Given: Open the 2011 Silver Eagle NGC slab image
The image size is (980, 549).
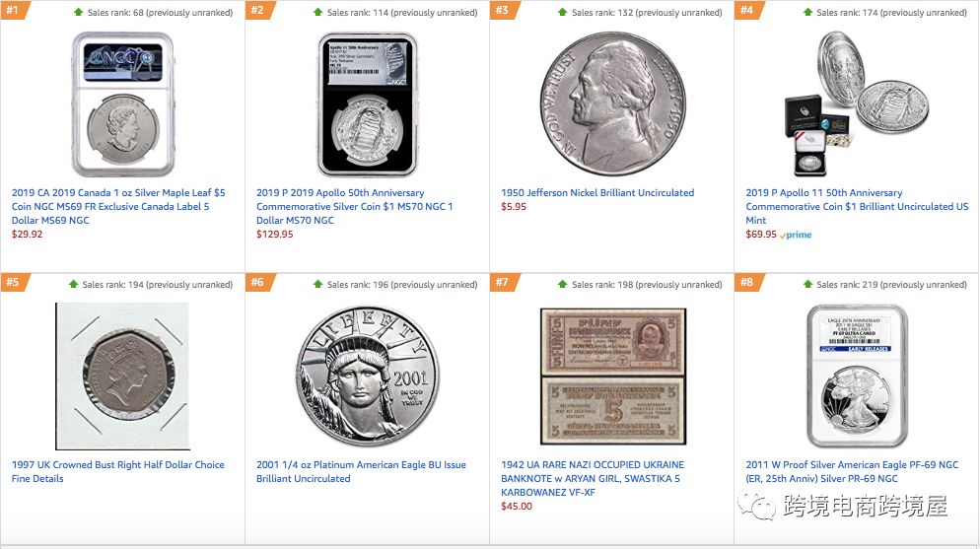Looking at the screenshot, I should [857, 376].
